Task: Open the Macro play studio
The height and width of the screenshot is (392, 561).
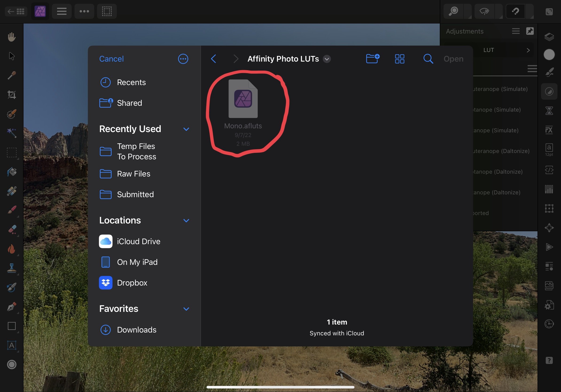Action: [549, 247]
